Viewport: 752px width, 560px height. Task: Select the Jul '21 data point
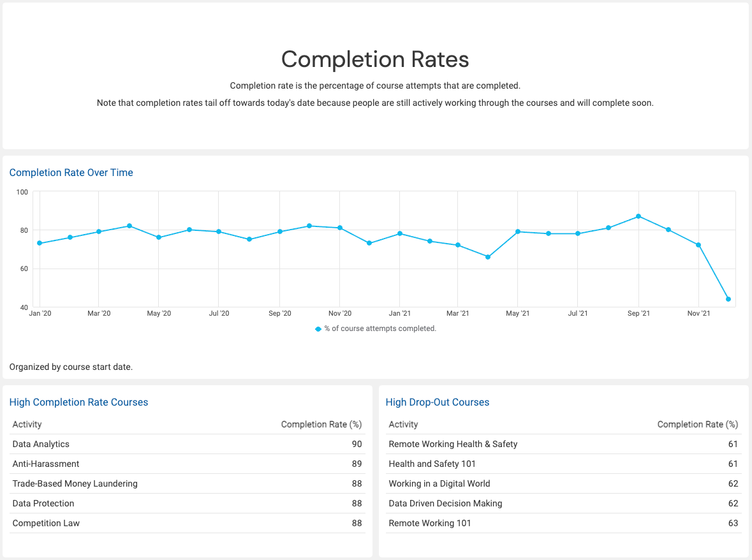pos(578,233)
